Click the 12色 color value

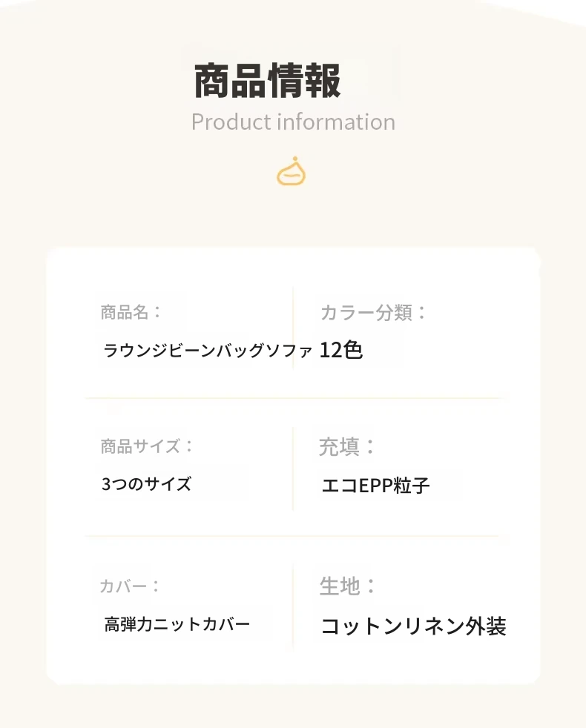(x=341, y=350)
